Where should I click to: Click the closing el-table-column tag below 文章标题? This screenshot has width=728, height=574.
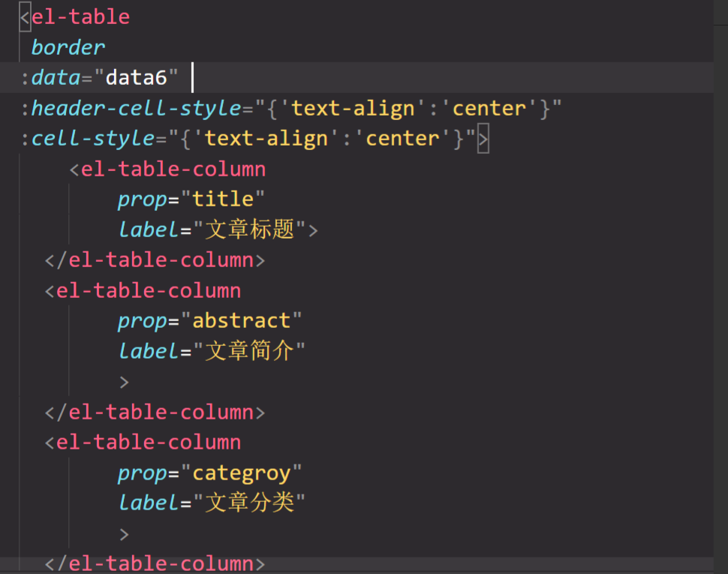tap(161, 260)
